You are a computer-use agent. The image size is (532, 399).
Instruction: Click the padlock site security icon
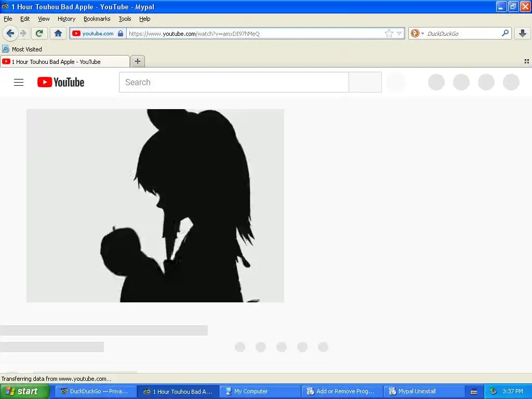coord(121,33)
